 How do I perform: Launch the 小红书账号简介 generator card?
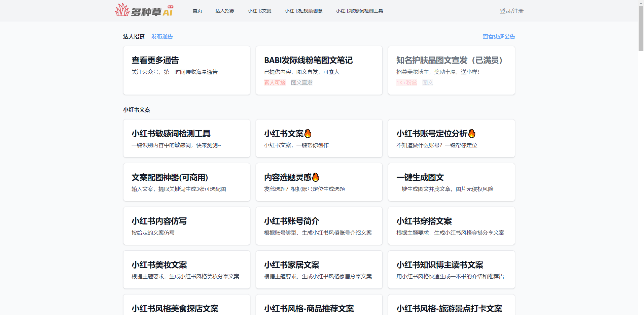pos(319,226)
